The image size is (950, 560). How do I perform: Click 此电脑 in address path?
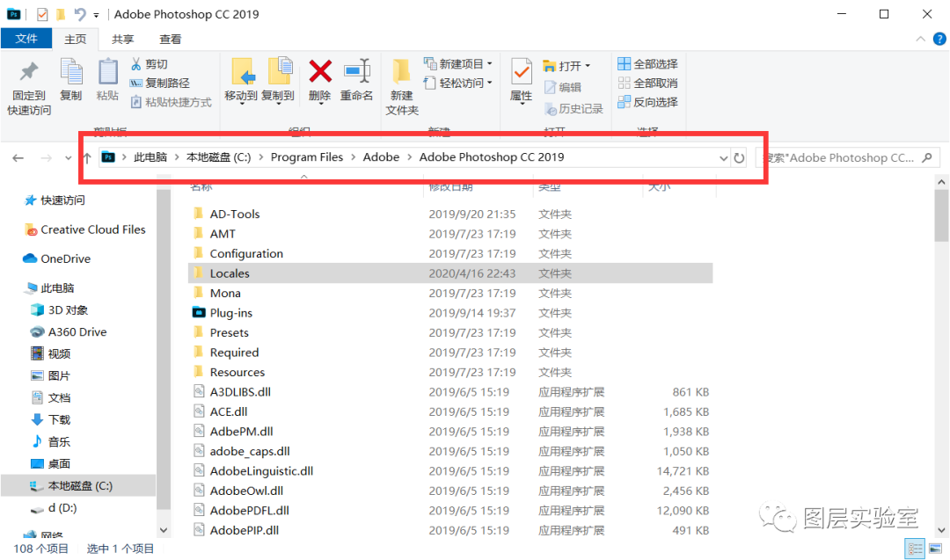point(150,157)
